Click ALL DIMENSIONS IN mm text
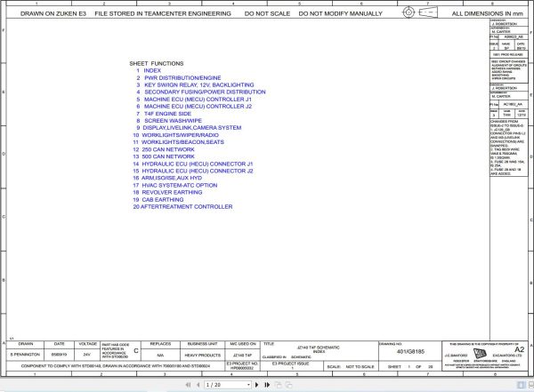Screen dimensions: 534x392 488,13
